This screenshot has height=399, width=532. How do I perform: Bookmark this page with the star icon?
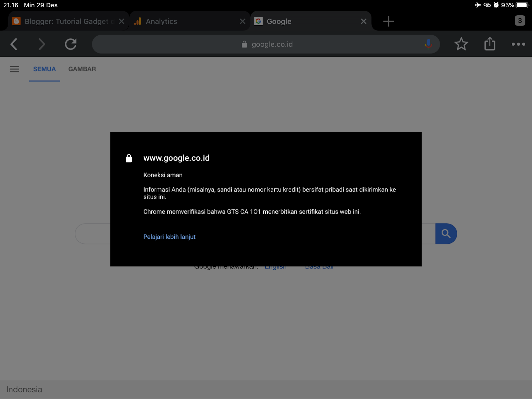coord(461,44)
